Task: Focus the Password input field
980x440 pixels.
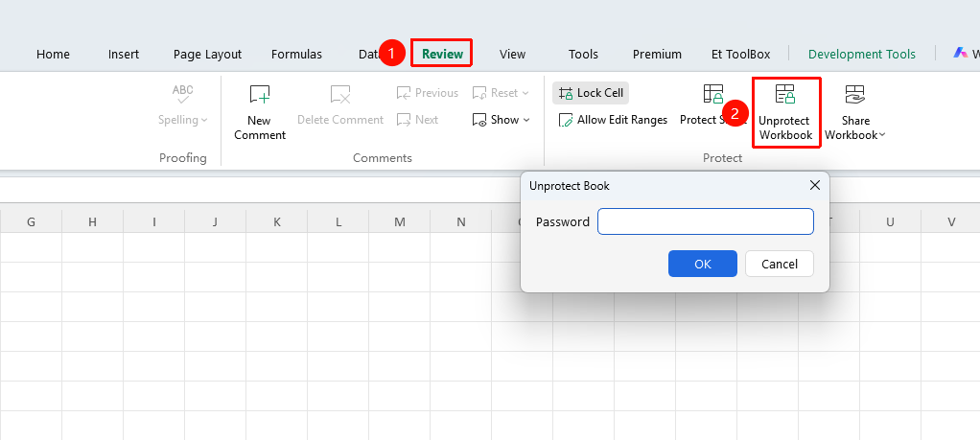Action: [x=706, y=221]
